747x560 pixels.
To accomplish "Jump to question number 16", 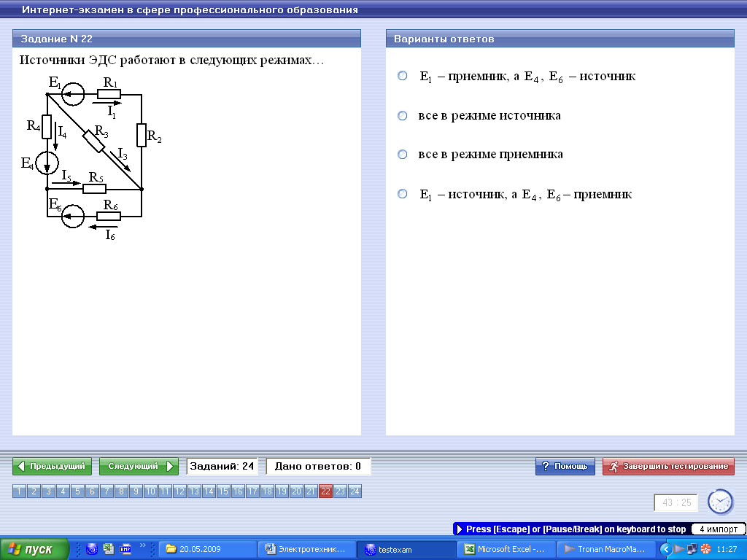I will pyautogui.click(x=239, y=491).
